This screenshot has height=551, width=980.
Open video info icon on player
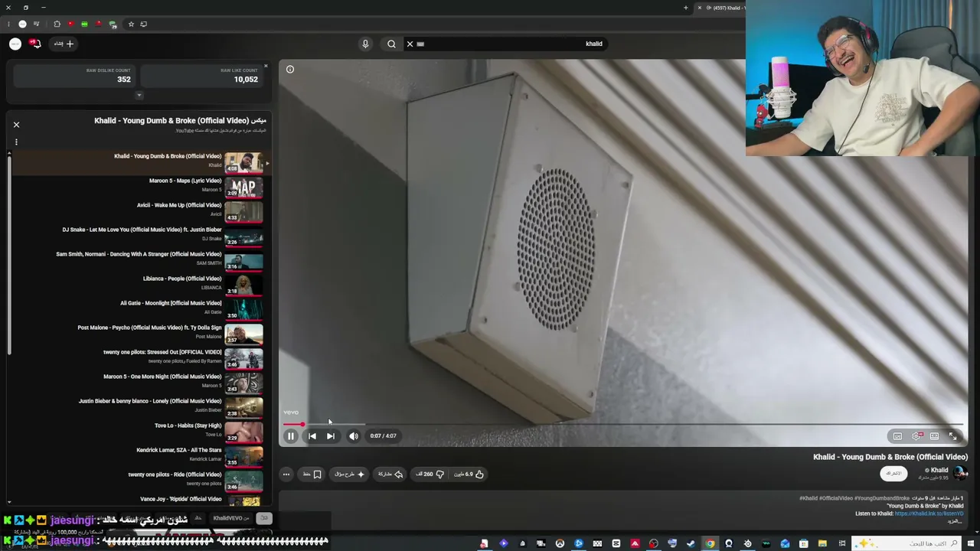click(x=290, y=70)
